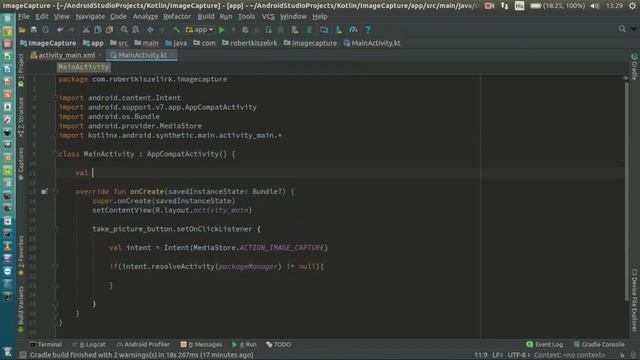Click the ImageCapture breadcrumb
The width and height of the screenshot is (640, 360).
[48, 43]
